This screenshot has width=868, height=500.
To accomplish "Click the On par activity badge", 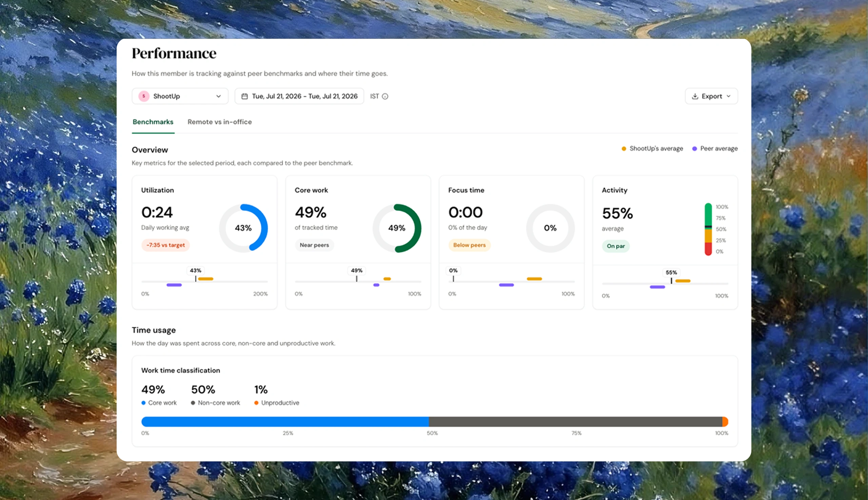I will tap(616, 246).
